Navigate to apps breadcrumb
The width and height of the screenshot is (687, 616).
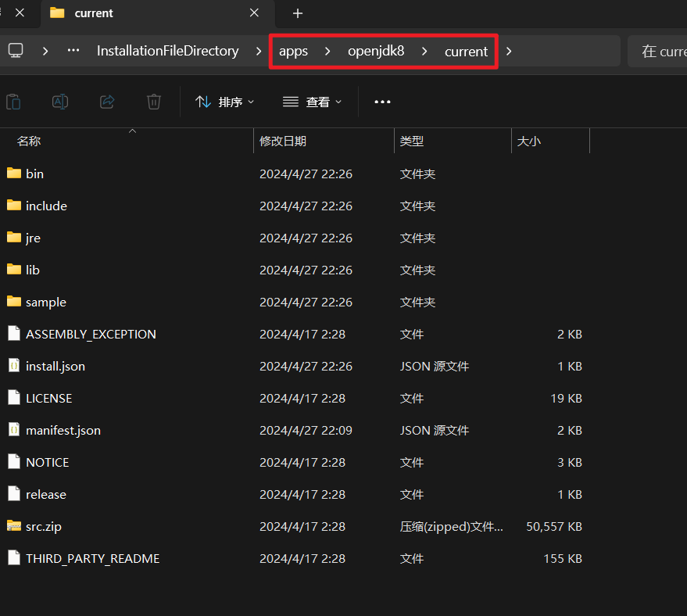pyautogui.click(x=294, y=52)
